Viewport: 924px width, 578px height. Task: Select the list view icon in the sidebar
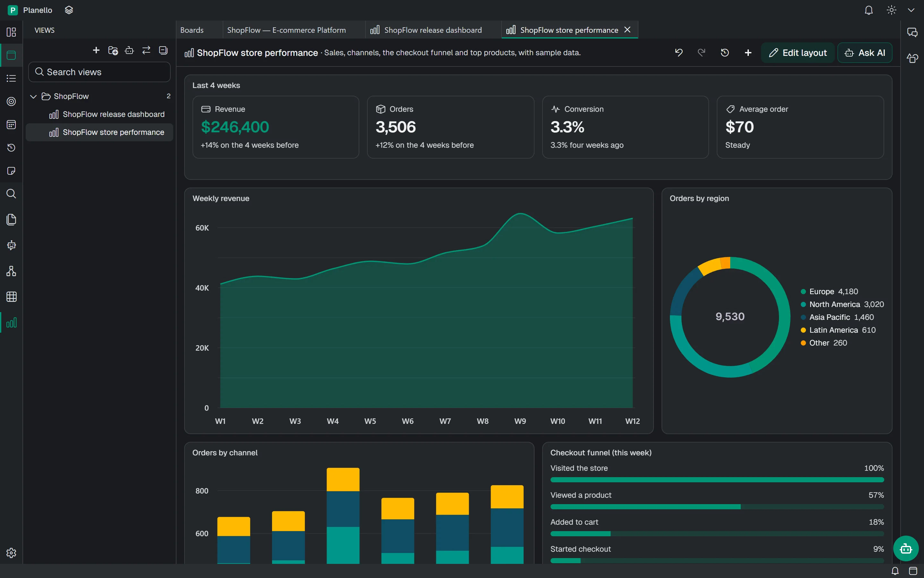point(12,78)
